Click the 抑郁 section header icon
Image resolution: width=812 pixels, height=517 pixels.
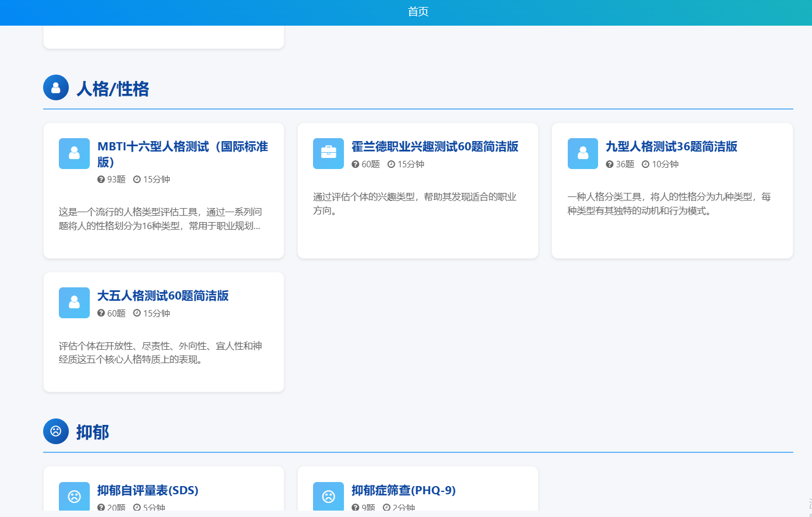click(55, 432)
